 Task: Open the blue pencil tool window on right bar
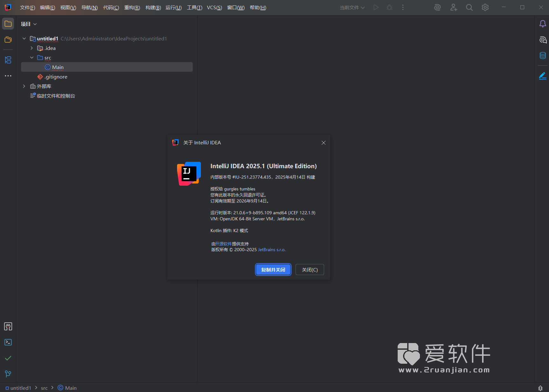pyautogui.click(x=543, y=76)
